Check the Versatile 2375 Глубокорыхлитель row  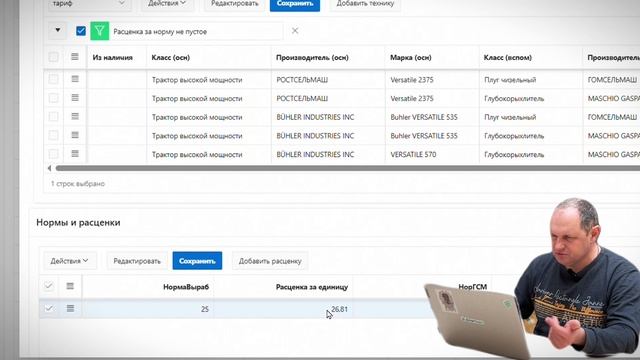(x=53, y=98)
